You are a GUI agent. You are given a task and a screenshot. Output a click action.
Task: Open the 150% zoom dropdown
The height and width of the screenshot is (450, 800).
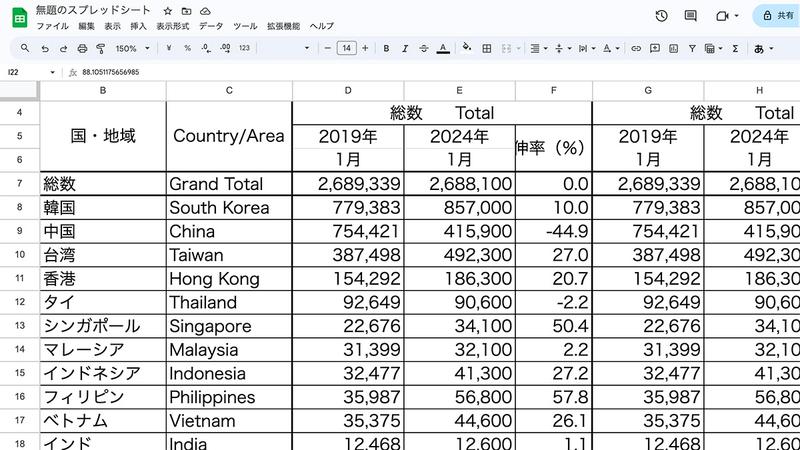tap(132, 48)
